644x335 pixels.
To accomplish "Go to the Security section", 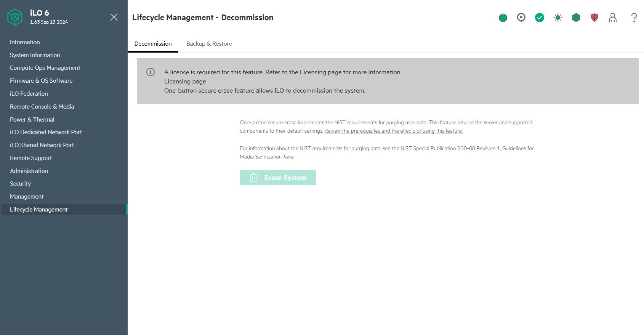I will click(x=20, y=184).
